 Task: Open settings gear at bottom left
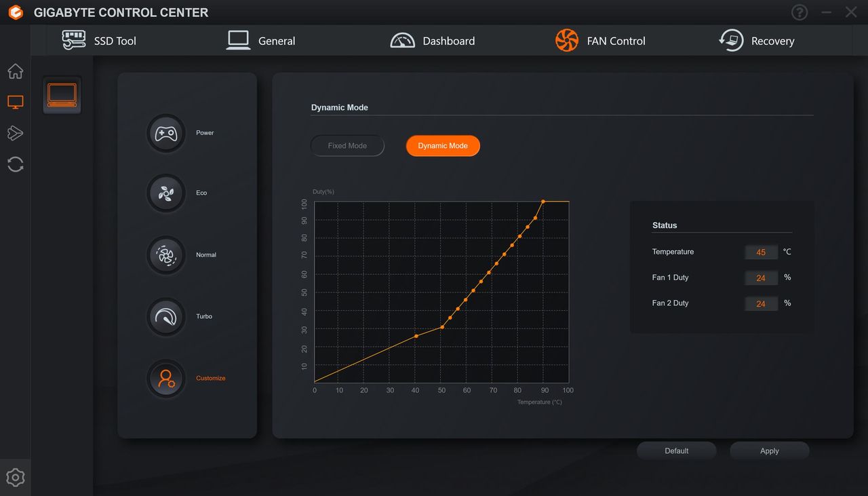click(x=15, y=478)
